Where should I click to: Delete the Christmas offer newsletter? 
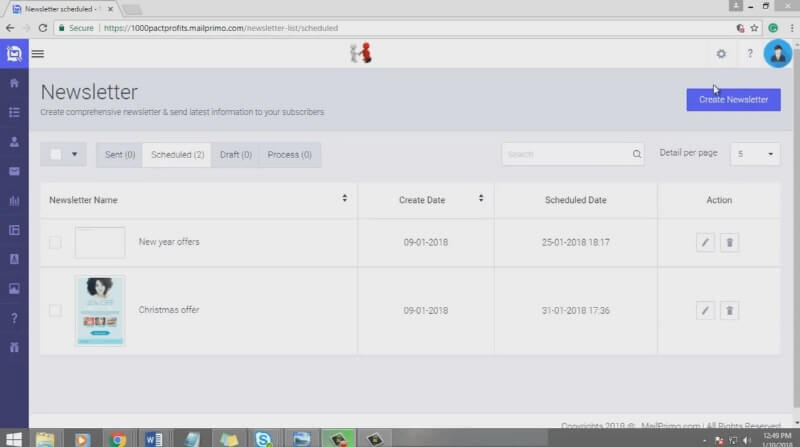tap(729, 310)
